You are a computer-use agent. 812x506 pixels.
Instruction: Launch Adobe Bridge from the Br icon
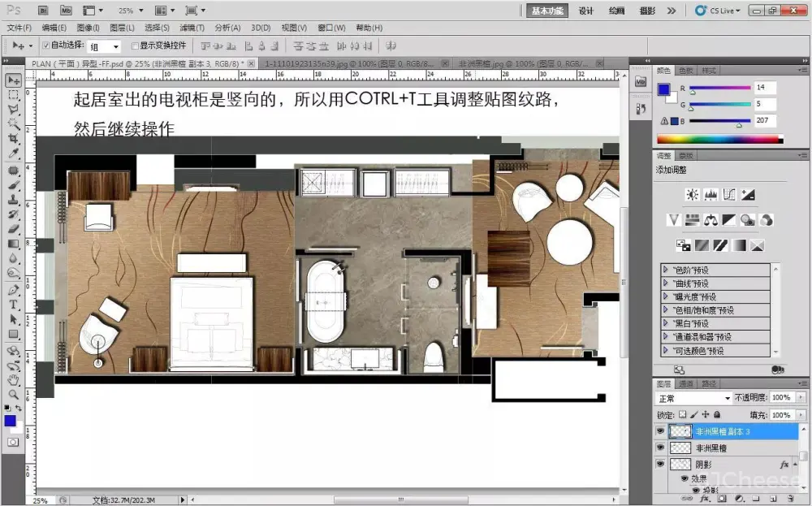(x=43, y=11)
